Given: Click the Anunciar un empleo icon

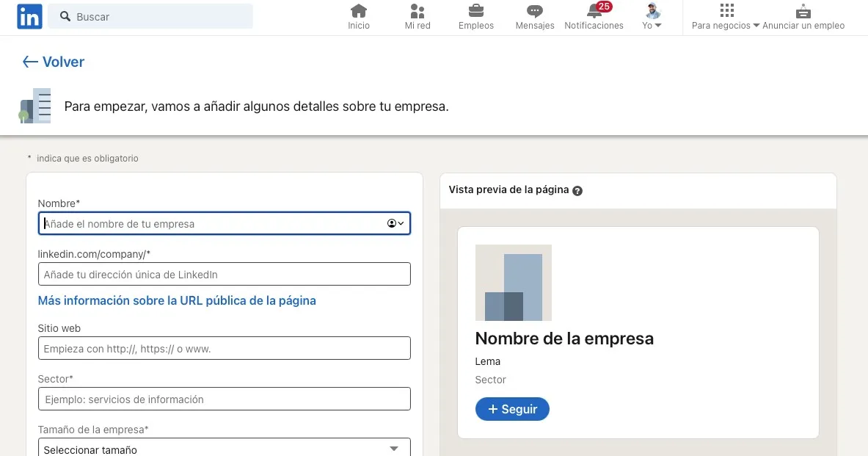Looking at the screenshot, I should click(x=803, y=12).
